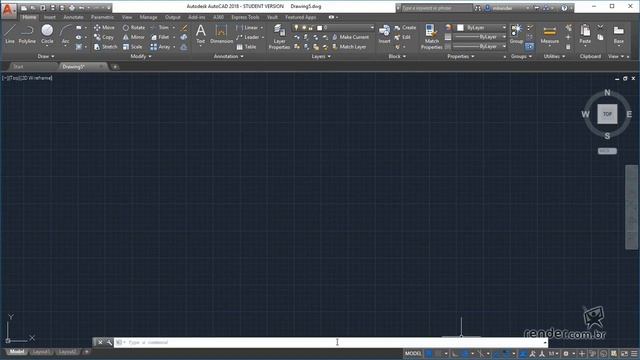This screenshot has width=640, height=360.
Task: Open the lineweight ByLayer dropdown
Action: [x=481, y=37]
